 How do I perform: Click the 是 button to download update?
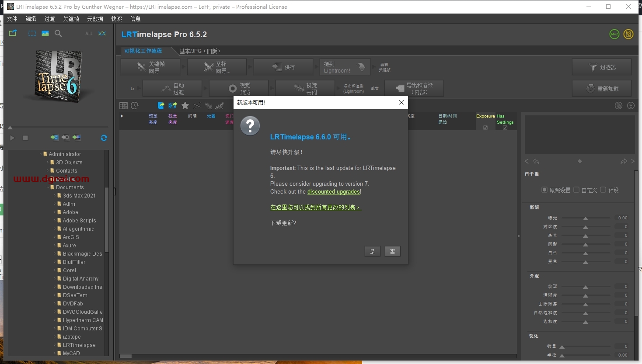point(372,251)
